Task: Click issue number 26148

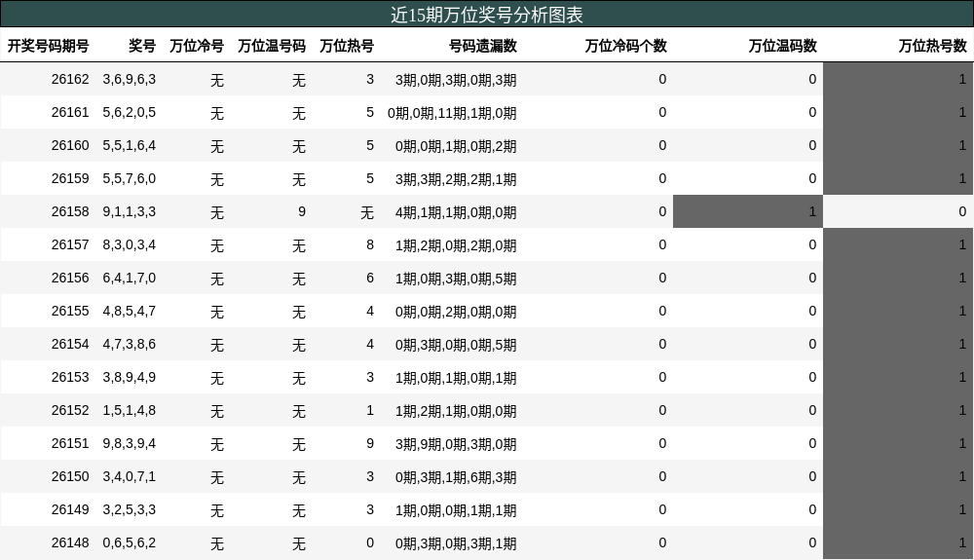Action: [70, 542]
